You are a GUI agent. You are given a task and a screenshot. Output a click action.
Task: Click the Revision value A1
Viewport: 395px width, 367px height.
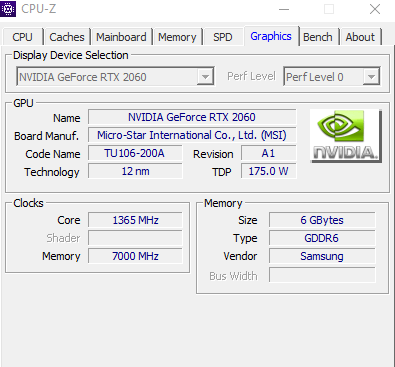point(269,153)
